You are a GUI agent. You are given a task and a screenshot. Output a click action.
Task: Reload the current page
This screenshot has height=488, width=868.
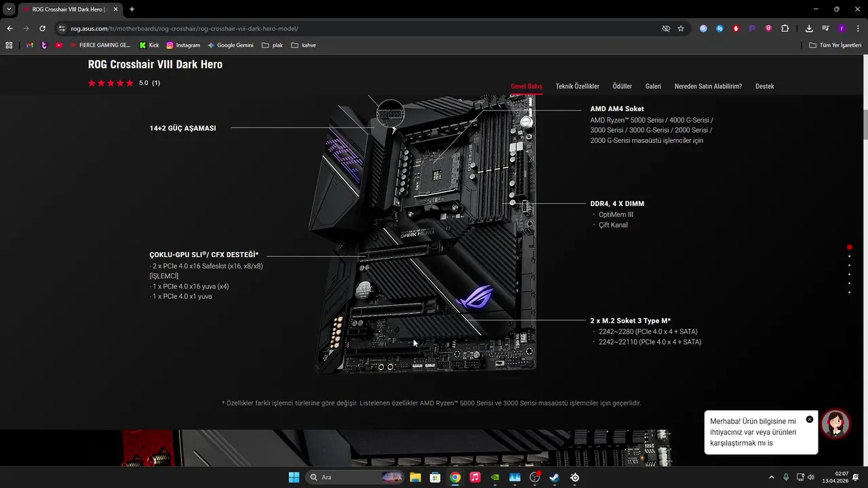click(42, 28)
